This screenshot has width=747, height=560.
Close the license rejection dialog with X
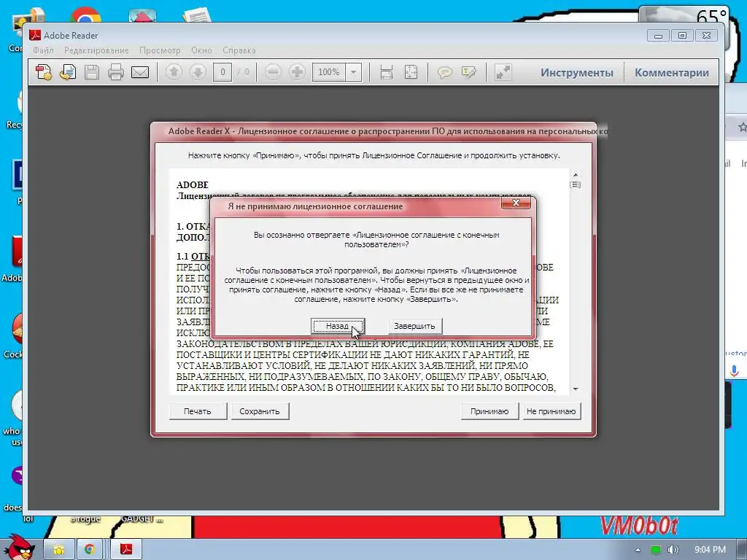pyautogui.click(x=516, y=203)
